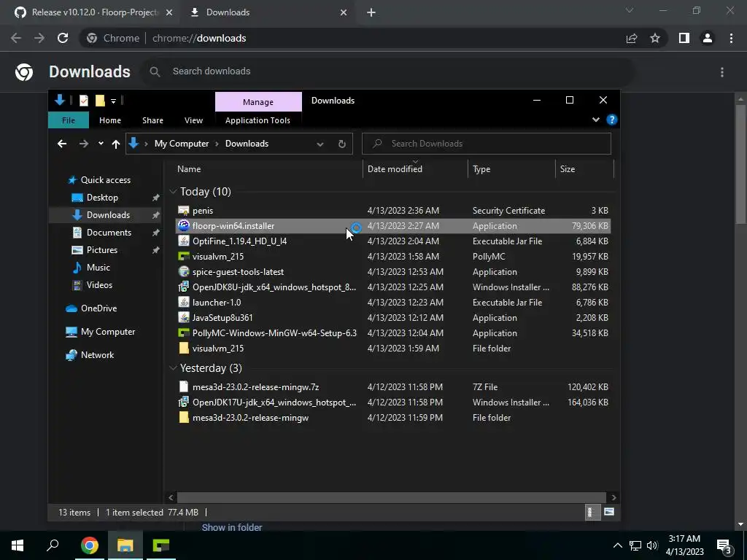Open recent locations dropdown arrow

click(x=101, y=144)
